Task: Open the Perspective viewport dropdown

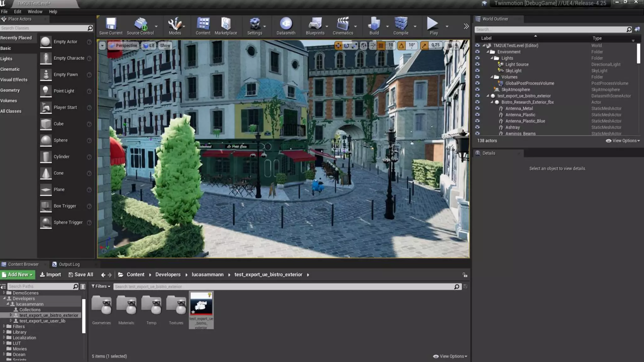Action: [x=124, y=46]
